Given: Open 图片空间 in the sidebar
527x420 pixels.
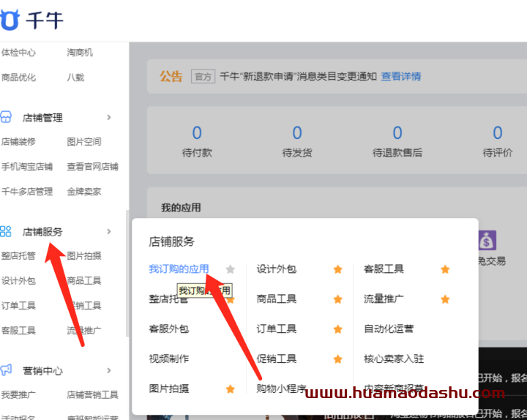Looking at the screenshot, I should (x=84, y=141).
